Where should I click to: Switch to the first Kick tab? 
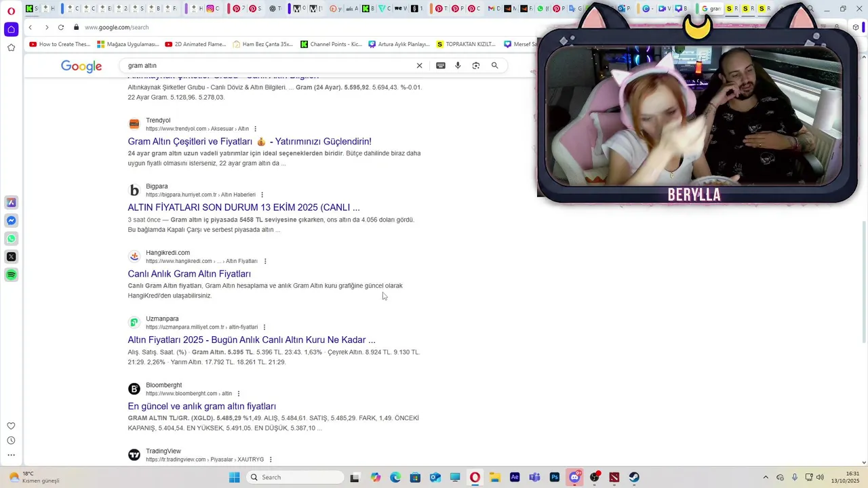click(31, 8)
